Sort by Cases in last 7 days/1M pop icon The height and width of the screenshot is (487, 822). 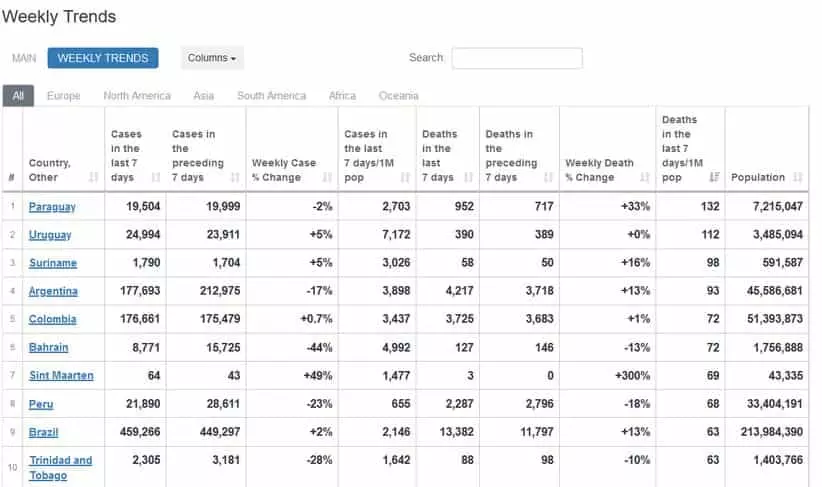pyautogui.click(x=405, y=178)
